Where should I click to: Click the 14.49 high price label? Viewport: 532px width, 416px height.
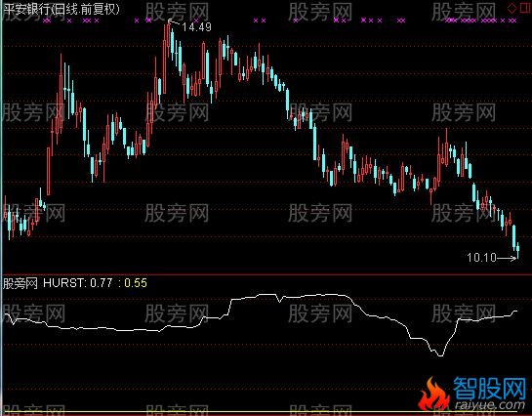pos(196,26)
